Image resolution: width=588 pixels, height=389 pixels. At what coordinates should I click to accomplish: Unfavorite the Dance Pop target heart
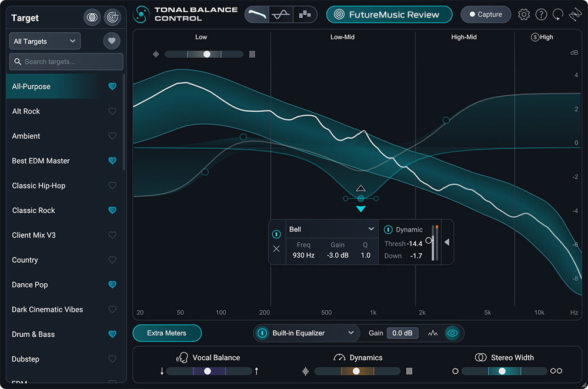tap(112, 284)
